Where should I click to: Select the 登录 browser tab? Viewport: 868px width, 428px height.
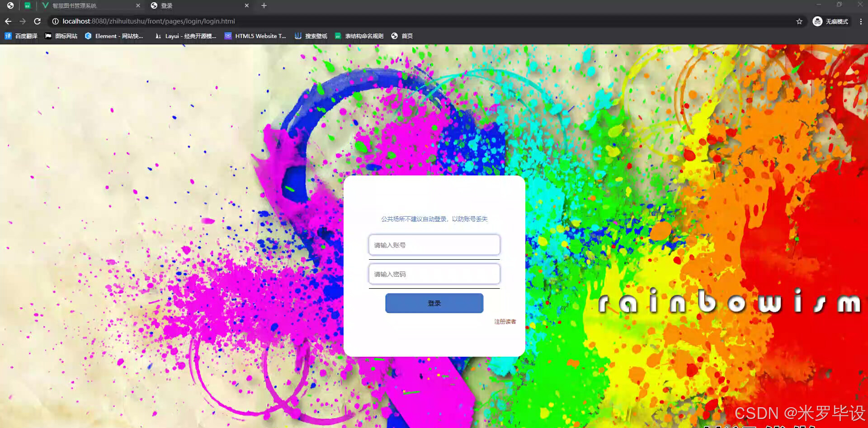[x=199, y=5]
